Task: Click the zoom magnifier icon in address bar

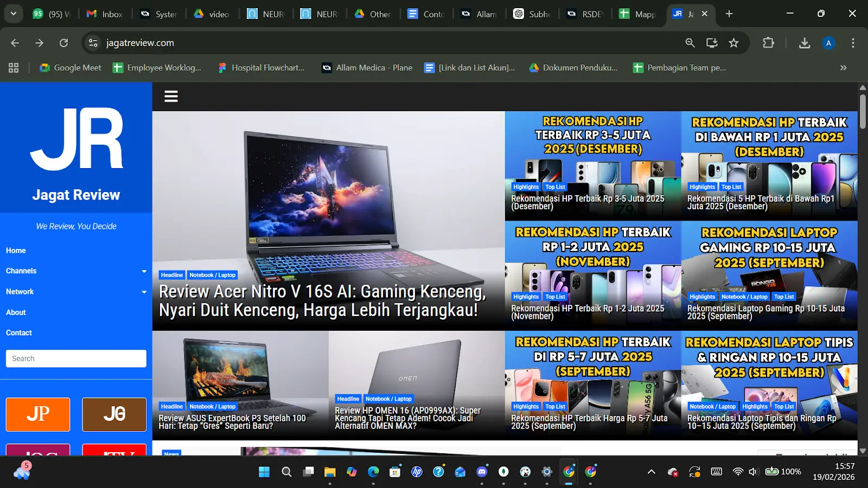Action: pos(690,43)
